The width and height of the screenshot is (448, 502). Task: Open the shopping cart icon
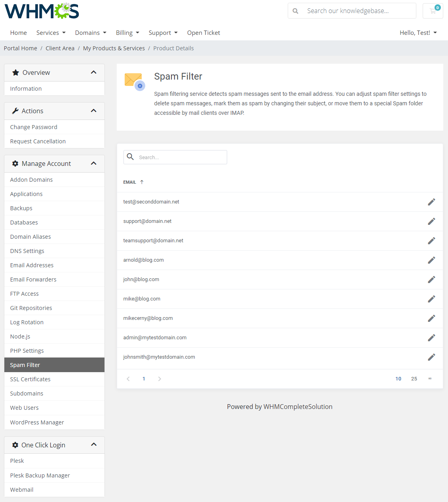click(433, 11)
